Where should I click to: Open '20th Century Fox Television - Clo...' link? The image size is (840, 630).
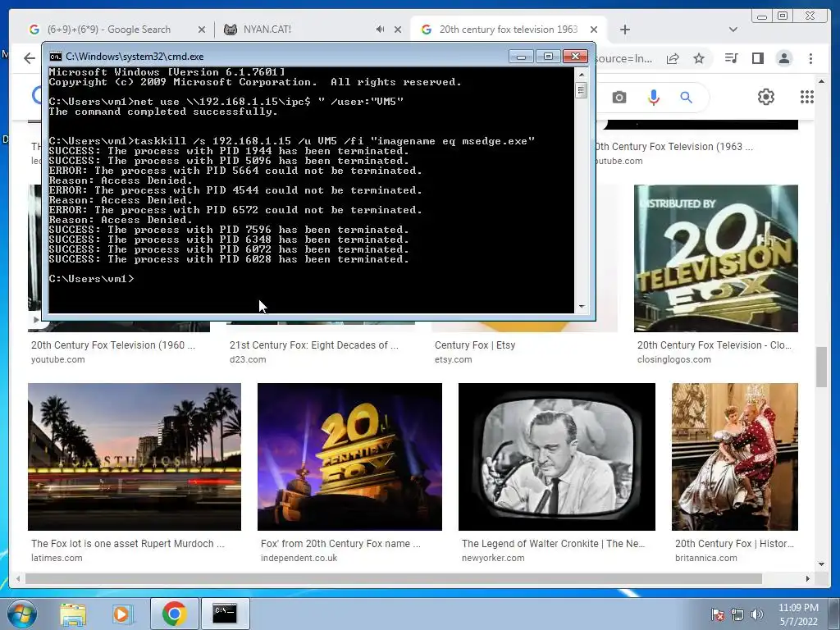714,345
